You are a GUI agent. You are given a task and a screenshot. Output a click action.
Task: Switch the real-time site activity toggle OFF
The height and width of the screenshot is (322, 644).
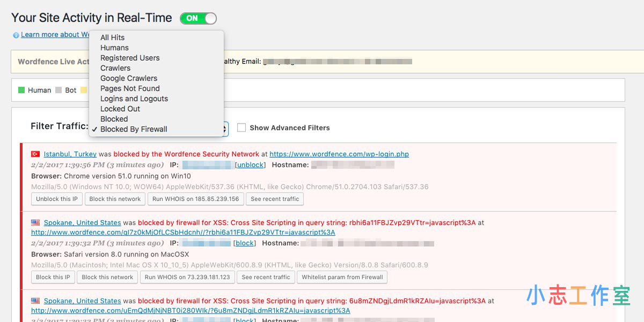click(197, 18)
